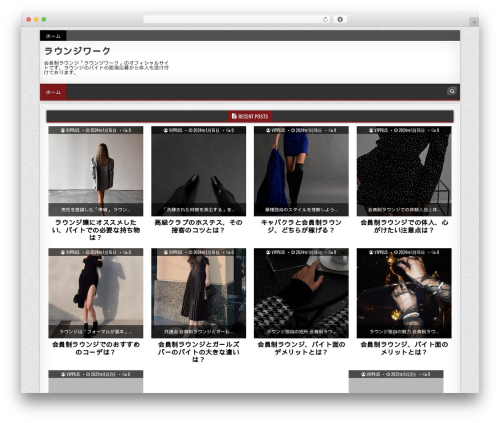This screenshot has width=500, height=423.
Task: Click excerpt overlay 男性を意識した「準備」ラウン…
Action: pos(96,210)
